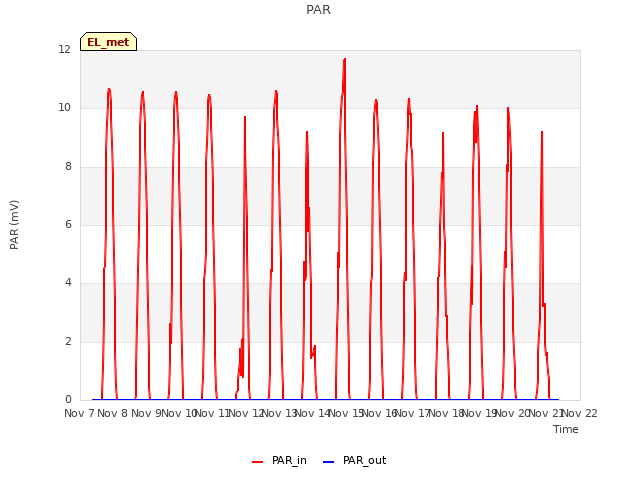The image size is (640, 480).
Task: Click the Nov 9 x-axis tick label
Action: tap(146, 413)
